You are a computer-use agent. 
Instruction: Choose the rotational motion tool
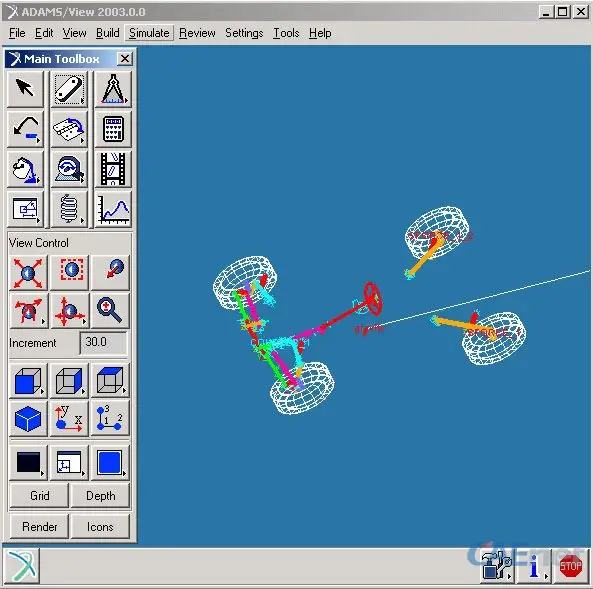click(x=68, y=169)
